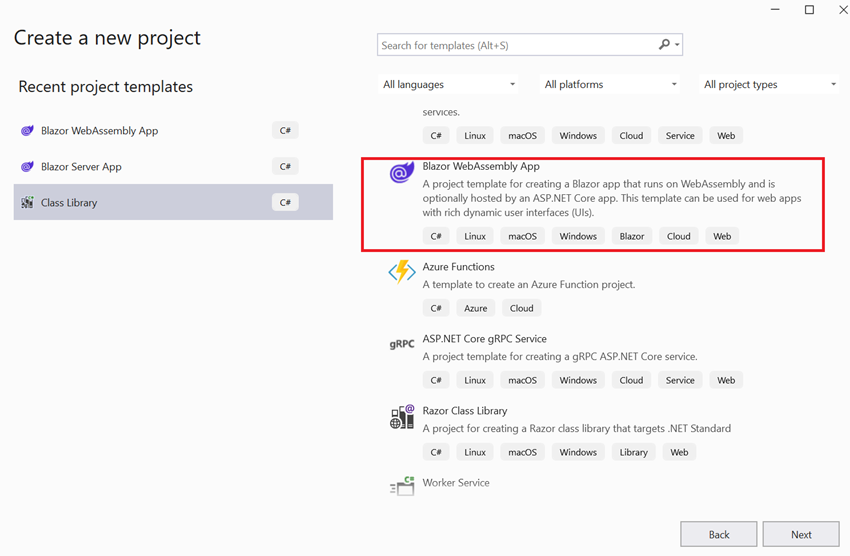Maximize the Create a new project window

(809, 10)
